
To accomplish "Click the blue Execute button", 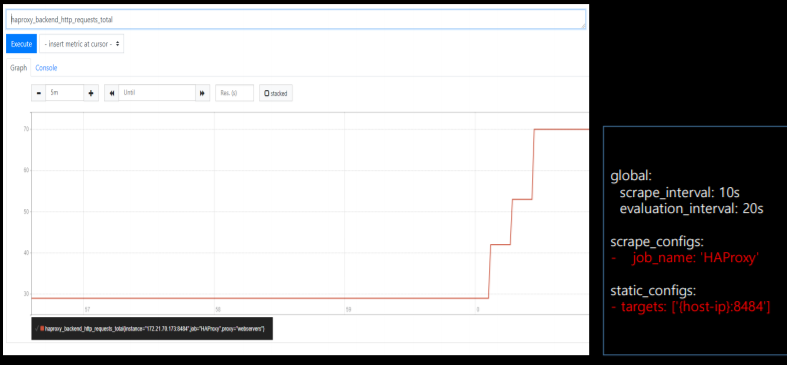I will [22, 44].
